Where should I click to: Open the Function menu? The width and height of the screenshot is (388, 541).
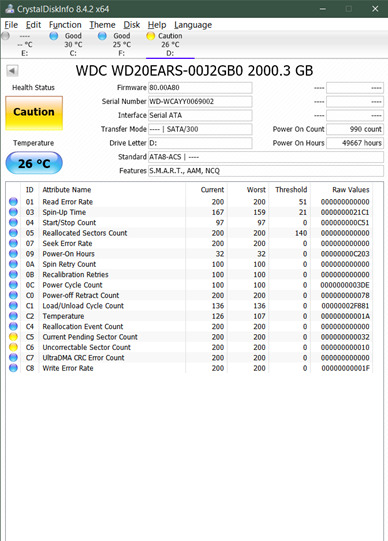65,25
